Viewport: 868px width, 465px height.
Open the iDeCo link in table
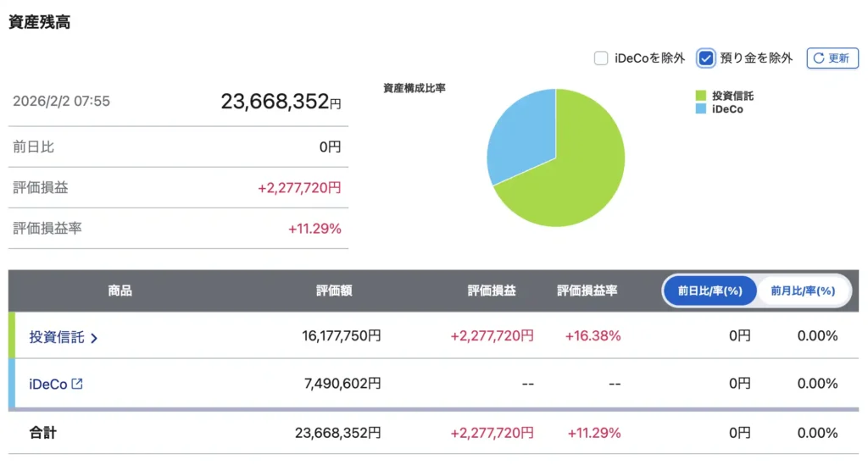pyautogui.click(x=48, y=384)
